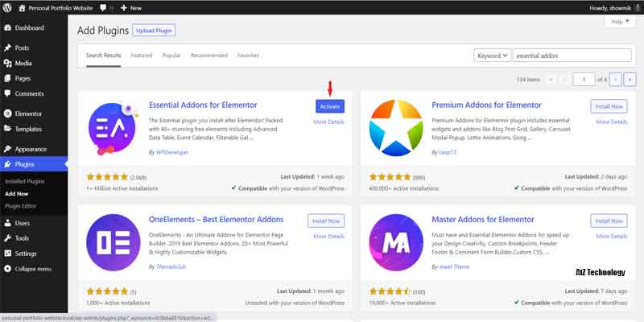
Task: Click OneElements plugin logo
Action: coord(114,242)
